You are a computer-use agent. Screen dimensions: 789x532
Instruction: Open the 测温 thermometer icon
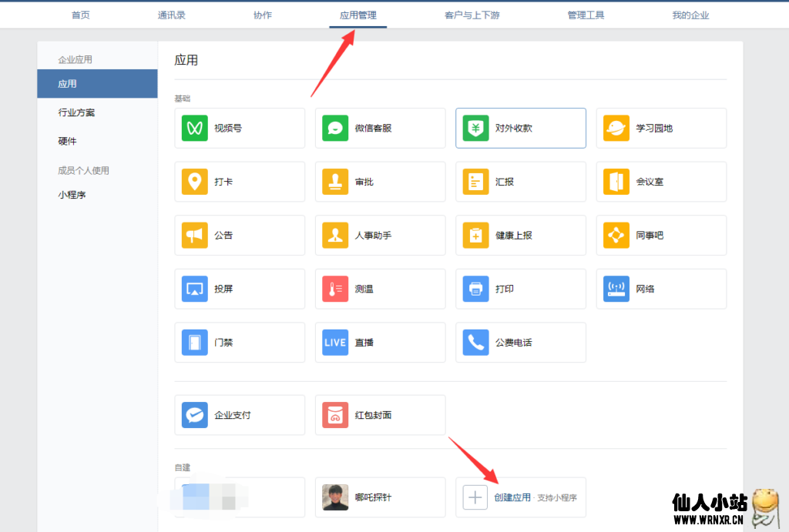pos(335,289)
